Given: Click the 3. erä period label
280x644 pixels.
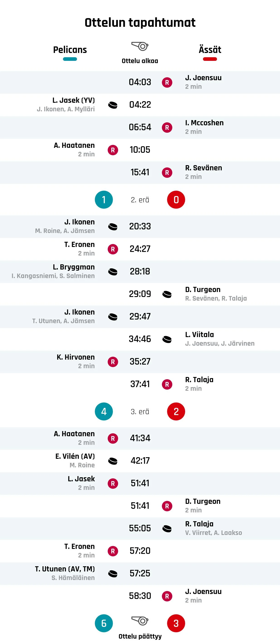Looking at the screenshot, I should click(x=140, y=411).
